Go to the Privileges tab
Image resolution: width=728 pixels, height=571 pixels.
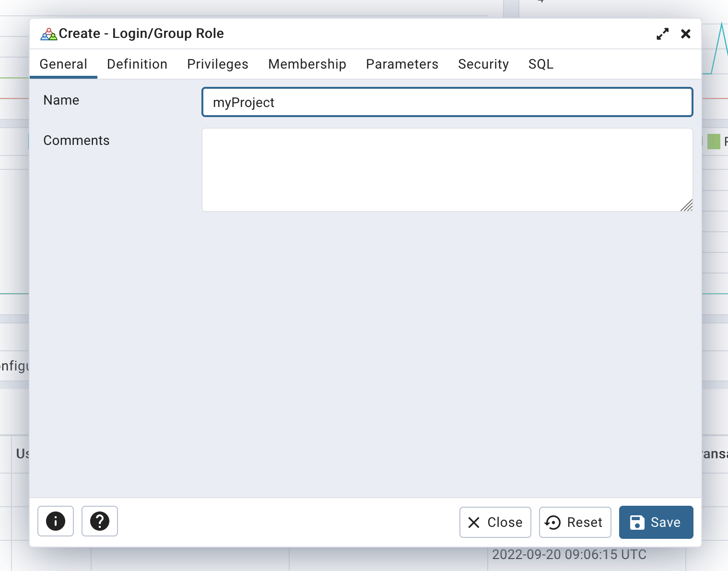[x=218, y=64]
